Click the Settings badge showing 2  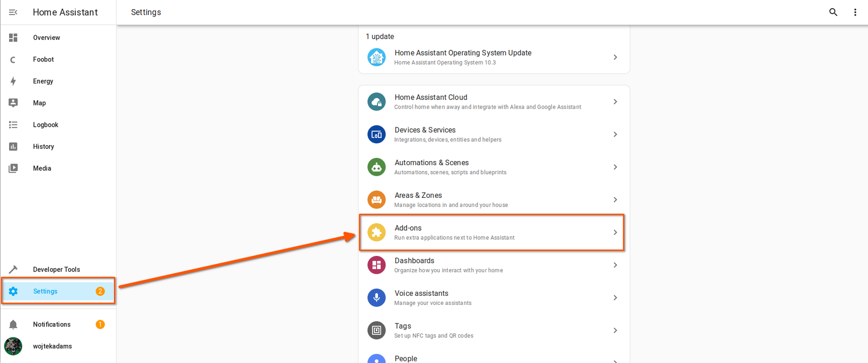pyautogui.click(x=100, y=291)
